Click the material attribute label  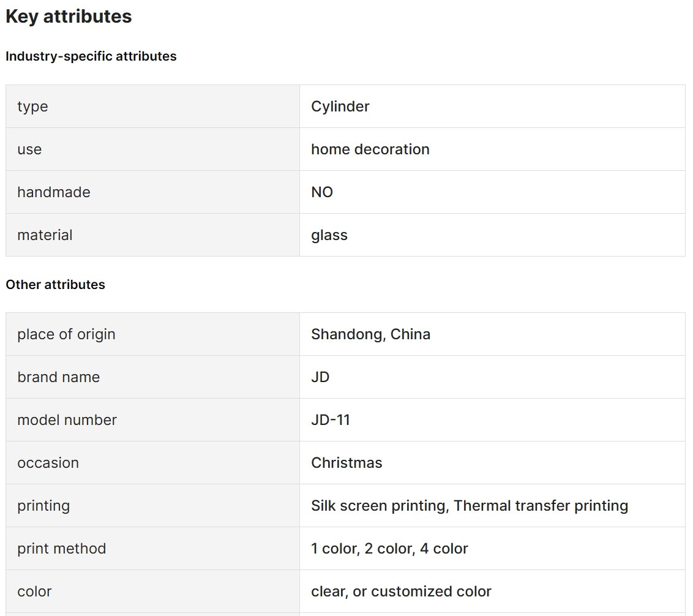[x=45, y=235]
